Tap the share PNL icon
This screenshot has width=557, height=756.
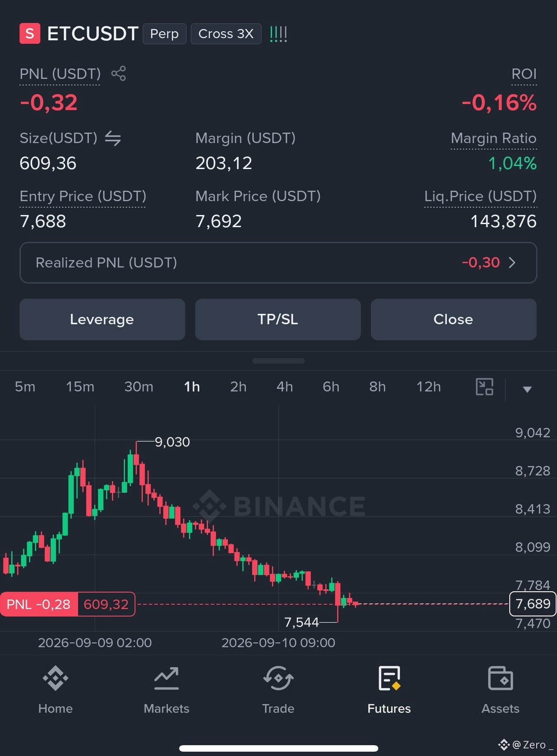pyautogui.click(x=118, y=73)
